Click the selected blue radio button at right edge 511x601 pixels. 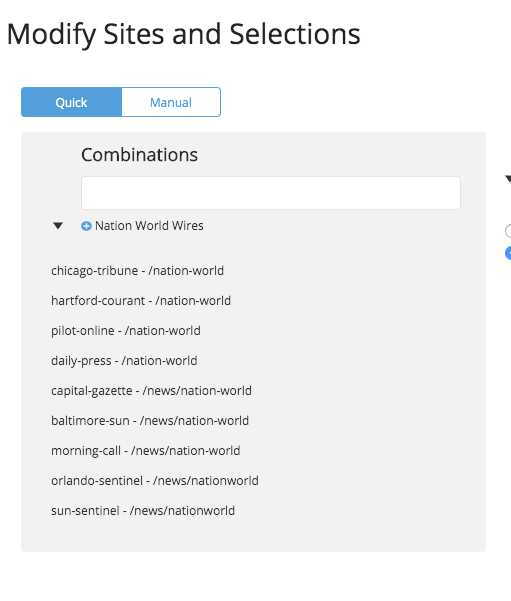click(508, 253)
